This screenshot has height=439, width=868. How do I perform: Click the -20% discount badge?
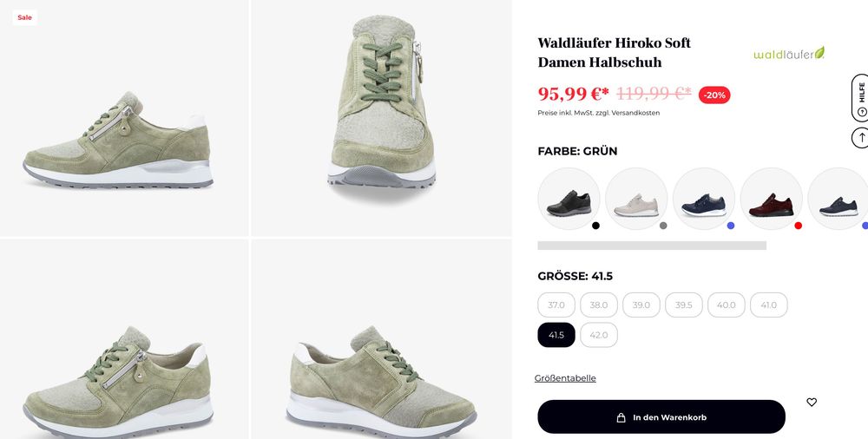coord(714,95)
